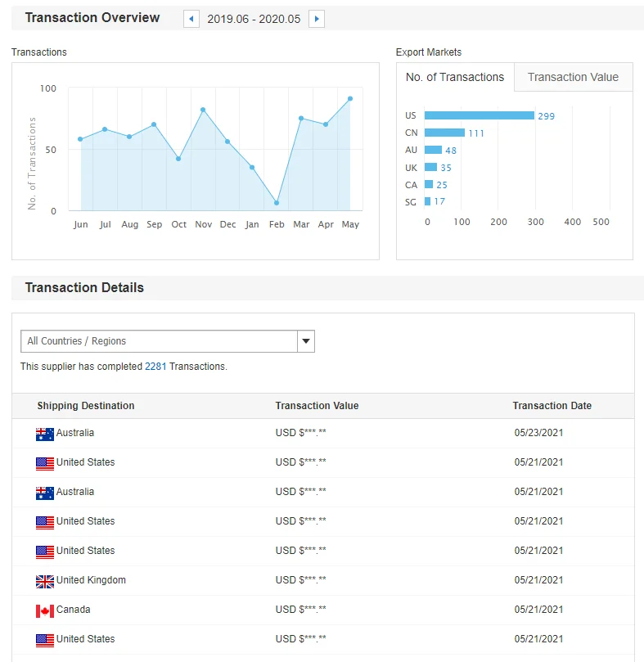
Task: Click the November peak data point
Action: click(x=203, y=110)
